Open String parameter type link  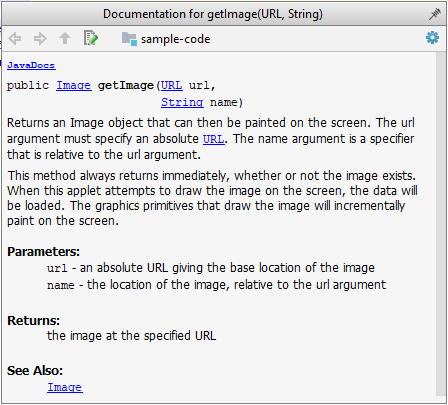coord(182,102)
